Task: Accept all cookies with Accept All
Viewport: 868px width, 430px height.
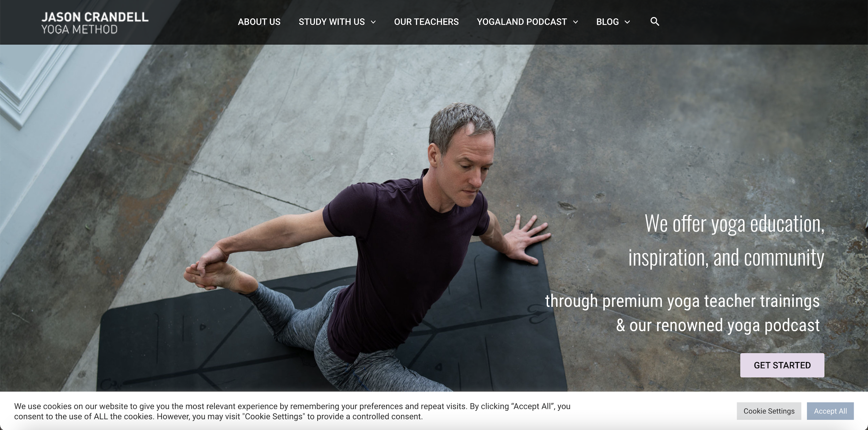Action: (830, 411)
